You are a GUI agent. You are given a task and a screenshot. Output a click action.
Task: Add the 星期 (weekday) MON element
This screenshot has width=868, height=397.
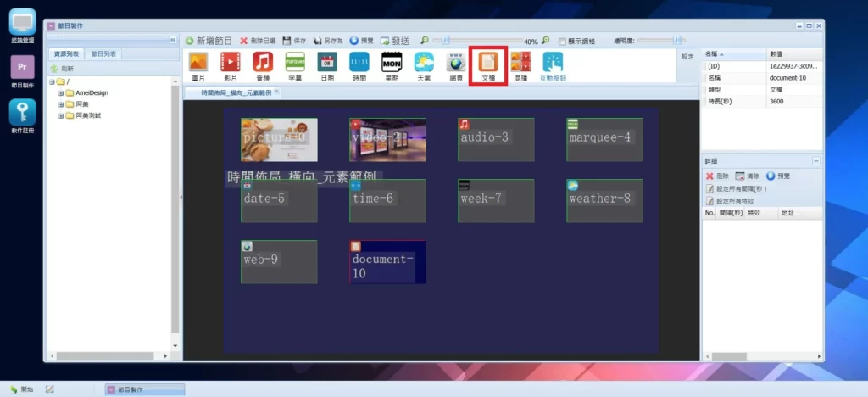391,64
